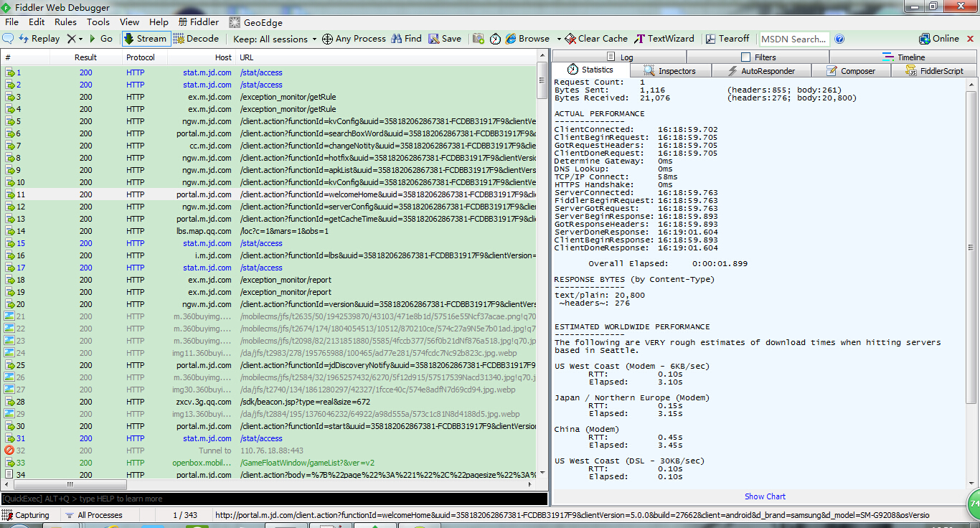
Task: Click the Go resume button
Action: 100,39
